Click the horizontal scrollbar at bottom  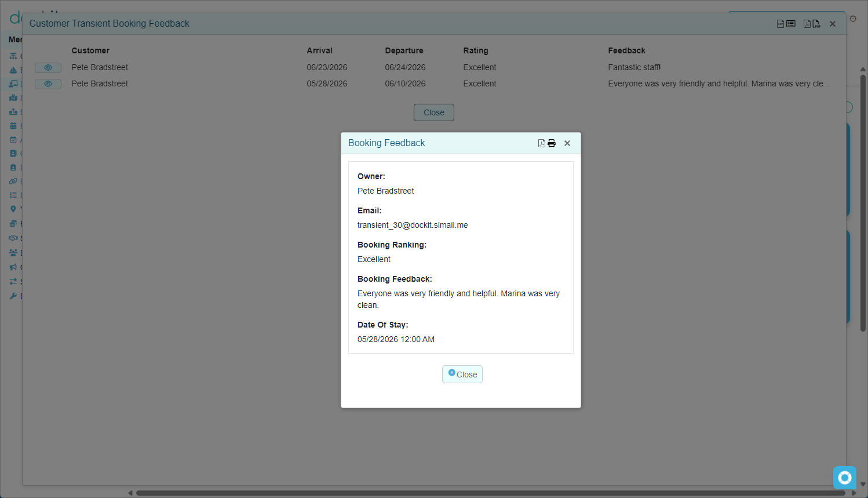point(490,493)
